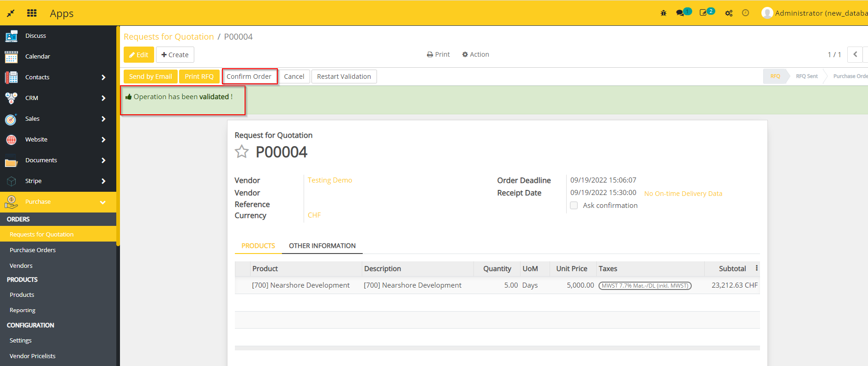
Task: Enable the Ask confirmation checkbox
Action: (x=574, y=206)
